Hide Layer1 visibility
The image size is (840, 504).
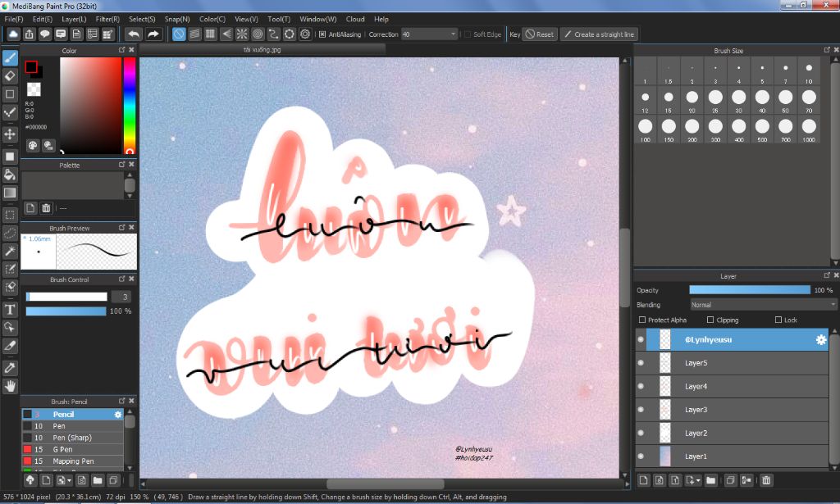point(641,456)
